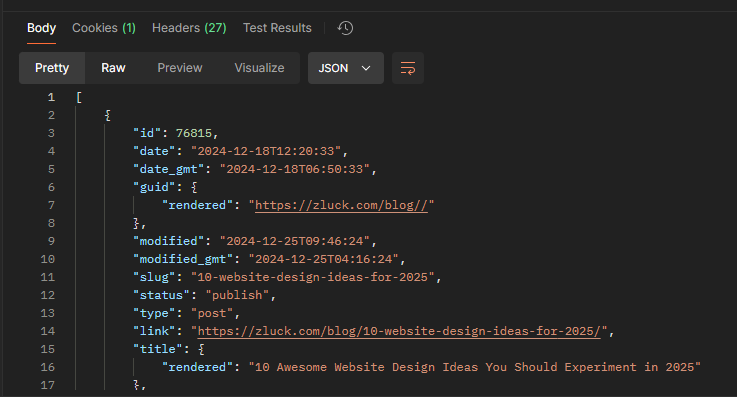Switch to the Body response tab
This screenshot has width=737, height=397.
[41, 28]
